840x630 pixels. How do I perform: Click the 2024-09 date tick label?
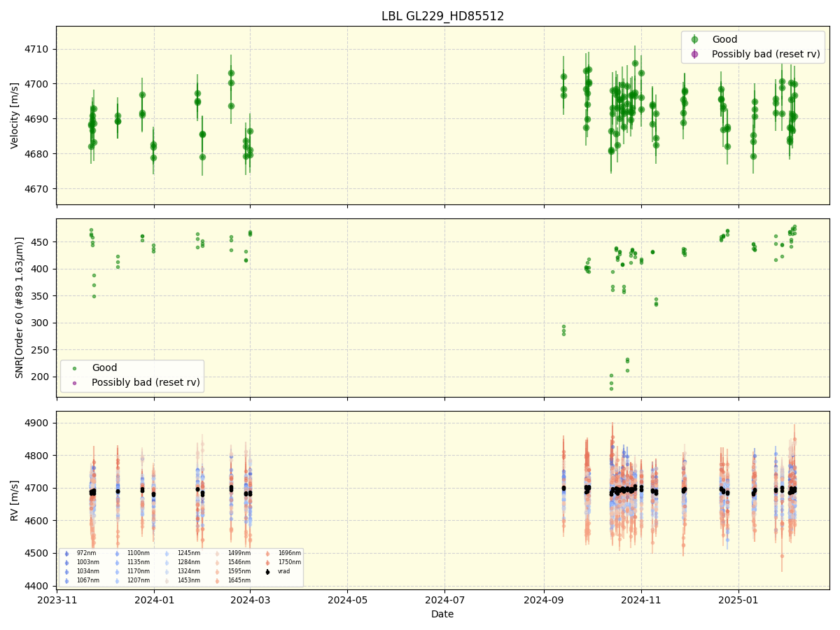pos(544,600)
